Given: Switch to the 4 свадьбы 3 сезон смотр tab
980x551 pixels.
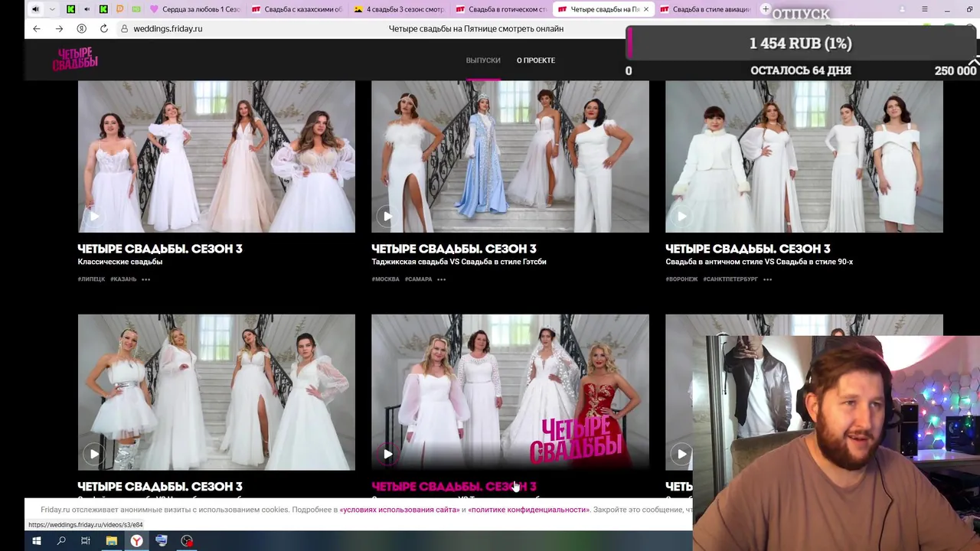Looking at the screenshot, I should coord(399,9).
